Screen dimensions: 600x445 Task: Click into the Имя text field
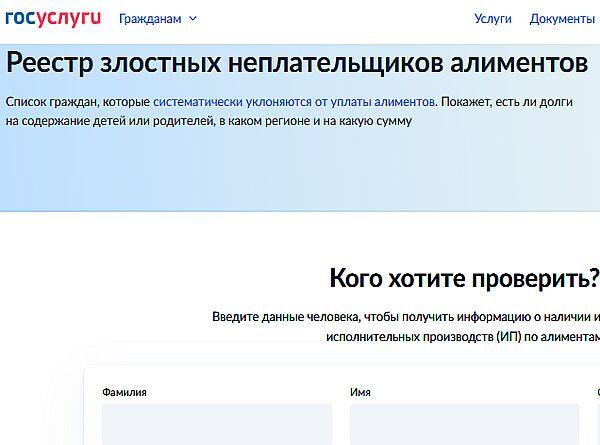coord(464,424)
